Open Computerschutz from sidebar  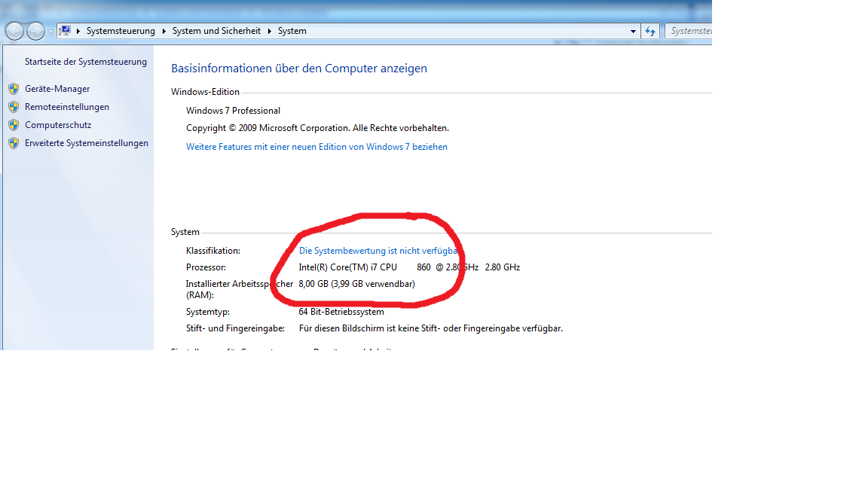click(x=58, y=125)
